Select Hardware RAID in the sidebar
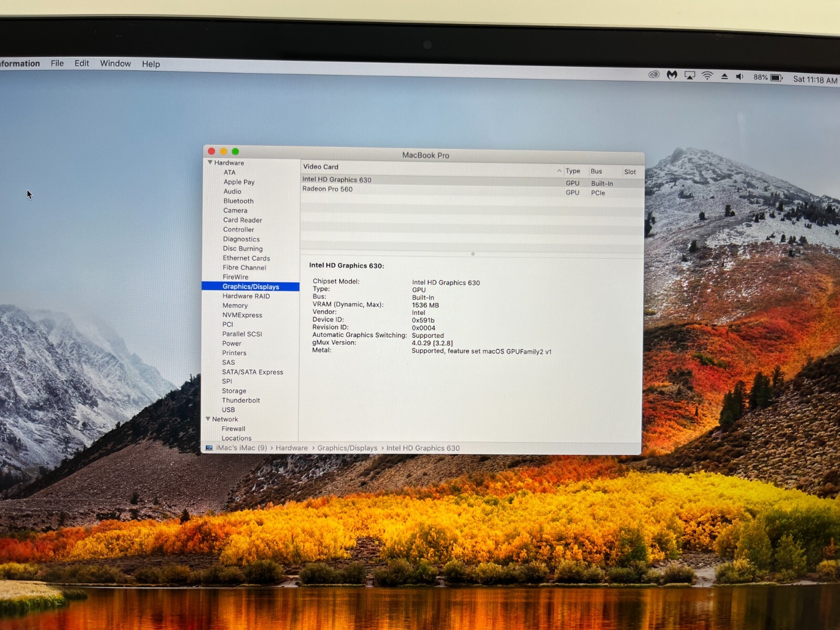Viewport: 840px width, 630px height. point(246,296)
